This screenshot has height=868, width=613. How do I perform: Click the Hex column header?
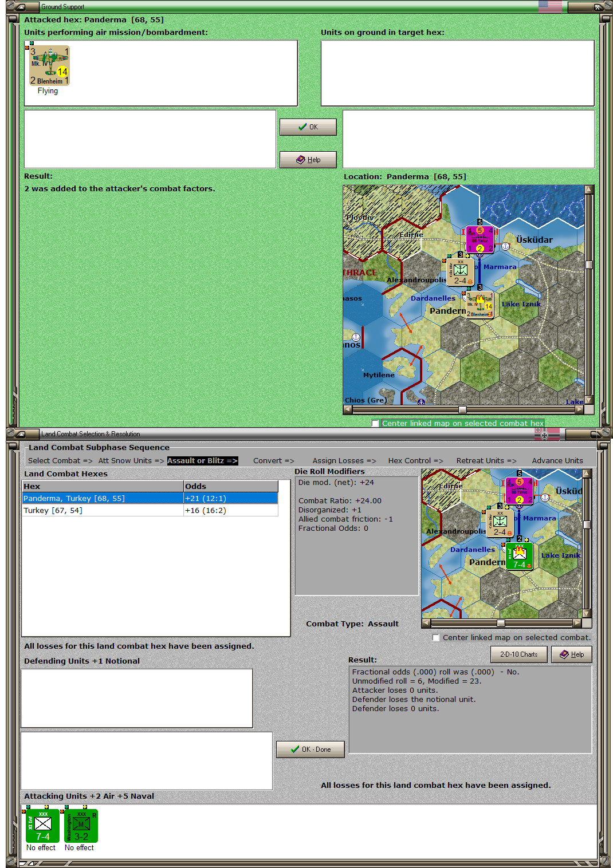(103, 487)
